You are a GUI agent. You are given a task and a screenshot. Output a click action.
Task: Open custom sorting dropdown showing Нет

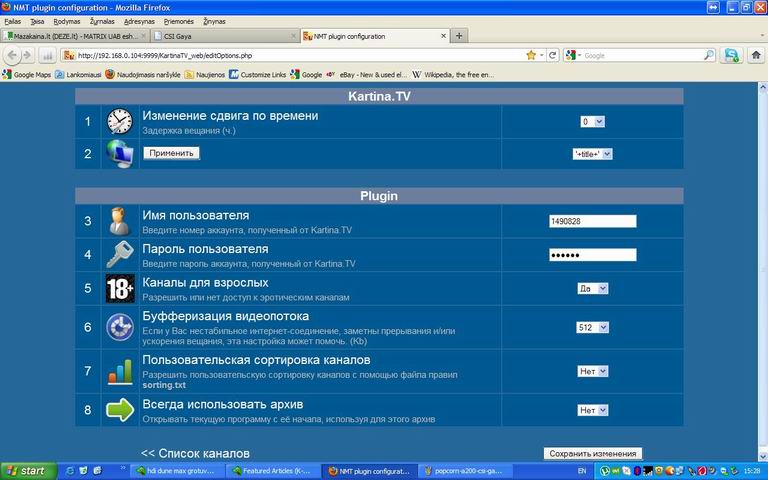(593, 371)
